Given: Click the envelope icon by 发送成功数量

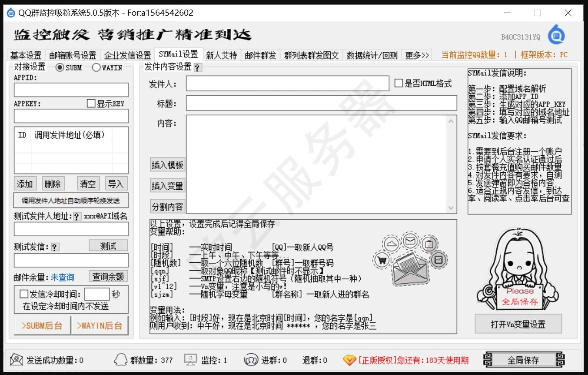Looking at the screenshot, I should tap(17, 360).
